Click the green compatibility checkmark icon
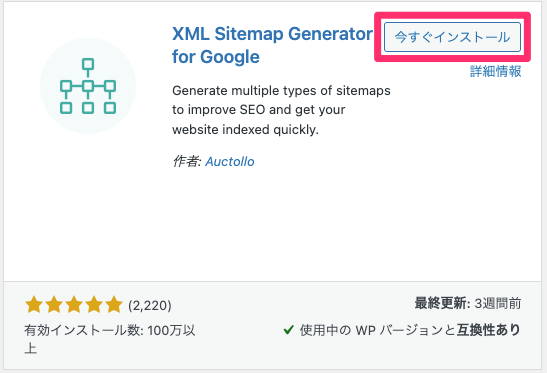The width and height of the screenshot is (547, 373). pos(289,329)
